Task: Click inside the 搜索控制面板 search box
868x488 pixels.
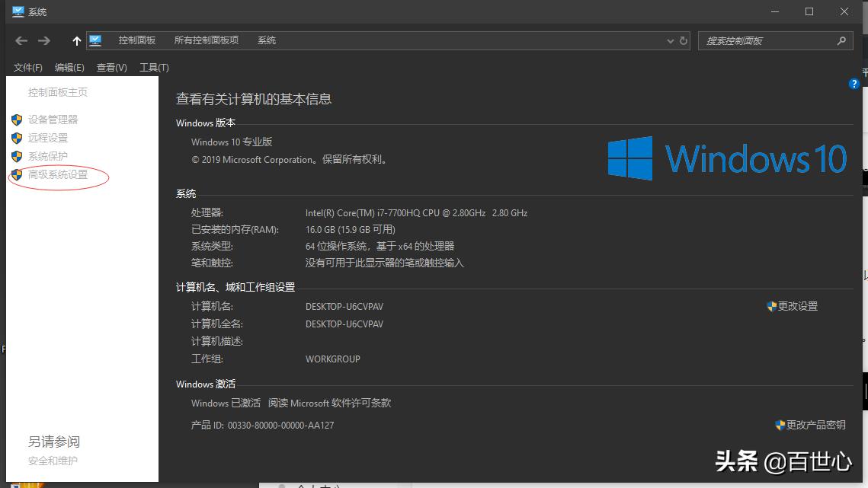Action: tap(762, 40)
